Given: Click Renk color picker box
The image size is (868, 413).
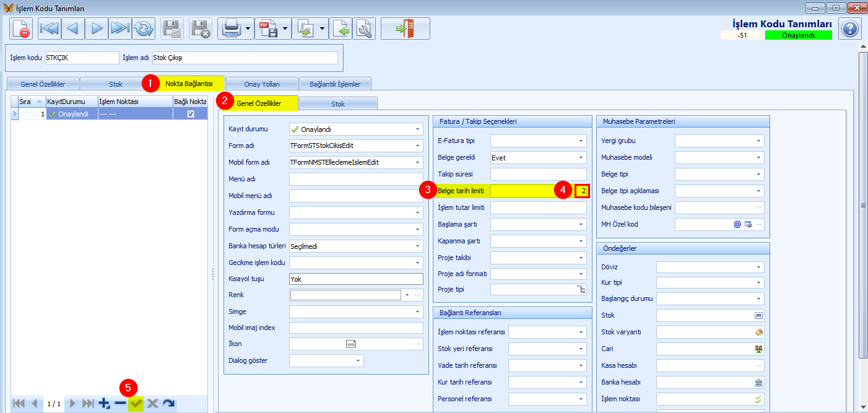Looking at the screenshot, I should tap(345, 295).
